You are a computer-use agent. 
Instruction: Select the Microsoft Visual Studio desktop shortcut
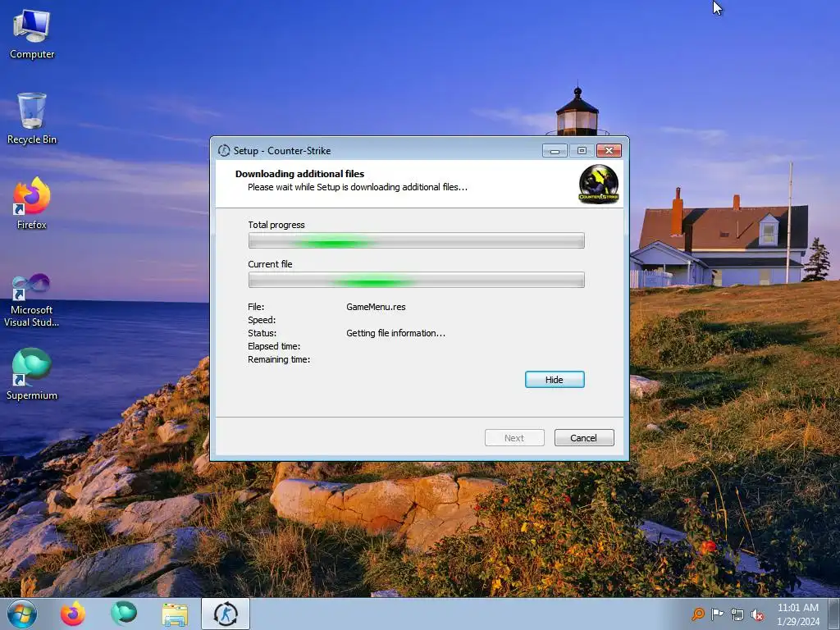pos(32,300)
